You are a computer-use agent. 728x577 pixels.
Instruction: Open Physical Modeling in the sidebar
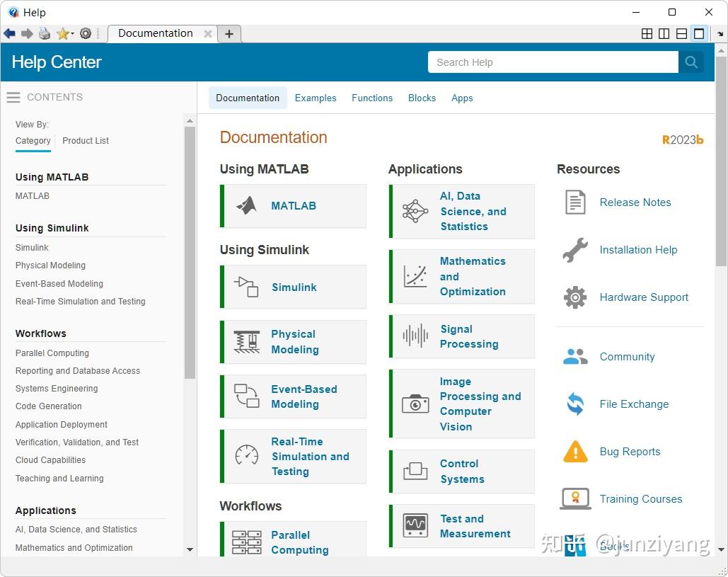click(x=50, y=265)
